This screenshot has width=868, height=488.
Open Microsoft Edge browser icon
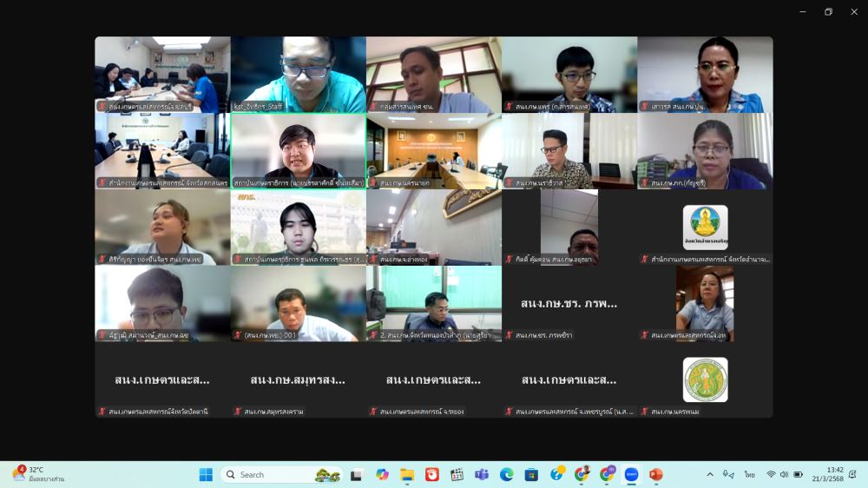(507, 474)
